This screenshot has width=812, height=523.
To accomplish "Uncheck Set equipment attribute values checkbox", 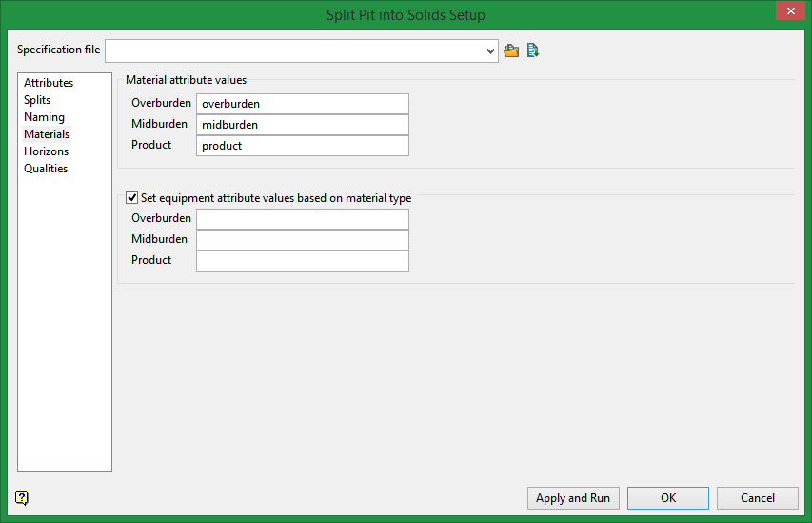I will point(132,198).
